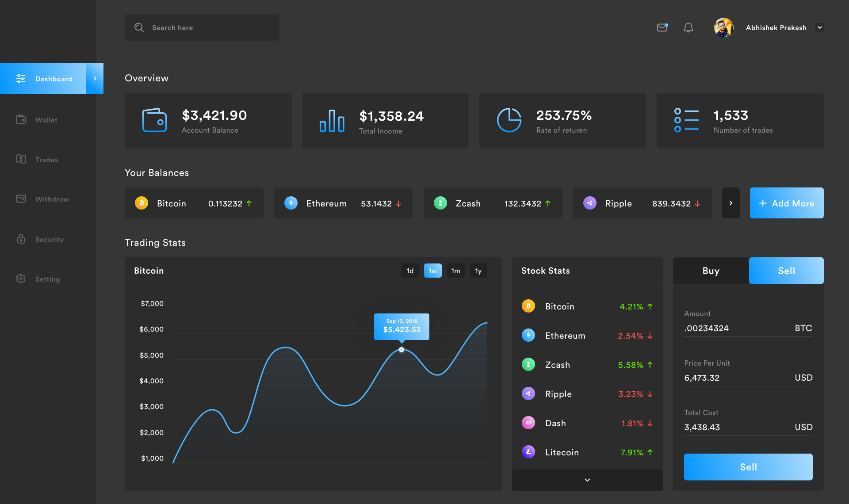The image size is (849, 504).
Task: Expand the Stock Stats section chevron
Action: (587, 479)
